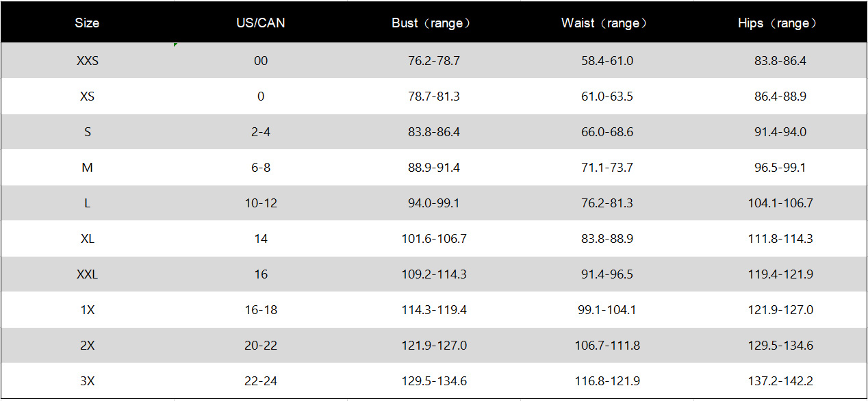Select waist value 91.4-96.5 in XXL row
The height and width of the screenshot is (401, 868).
[607, 274]
